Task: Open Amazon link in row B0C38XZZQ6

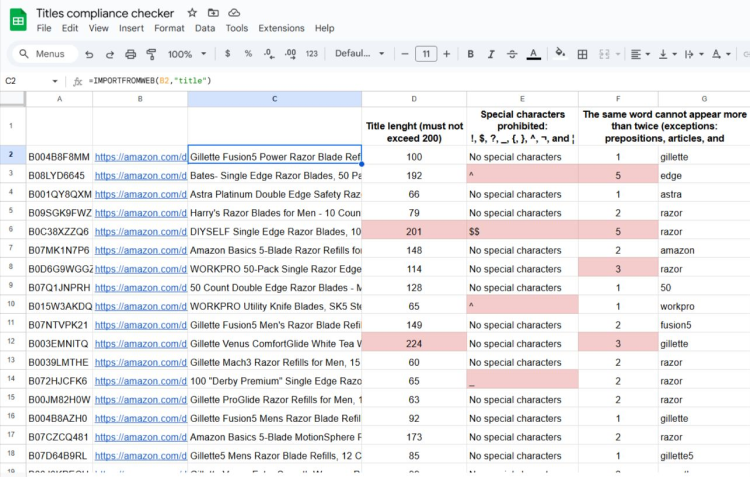Action: [140, 232]
